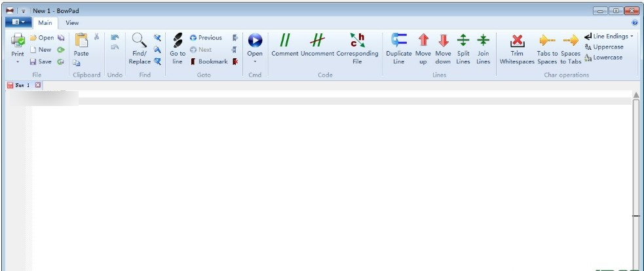Move the line up with red arrow
Viewport: 644px width, 271px height.
(x=423, y=41)
